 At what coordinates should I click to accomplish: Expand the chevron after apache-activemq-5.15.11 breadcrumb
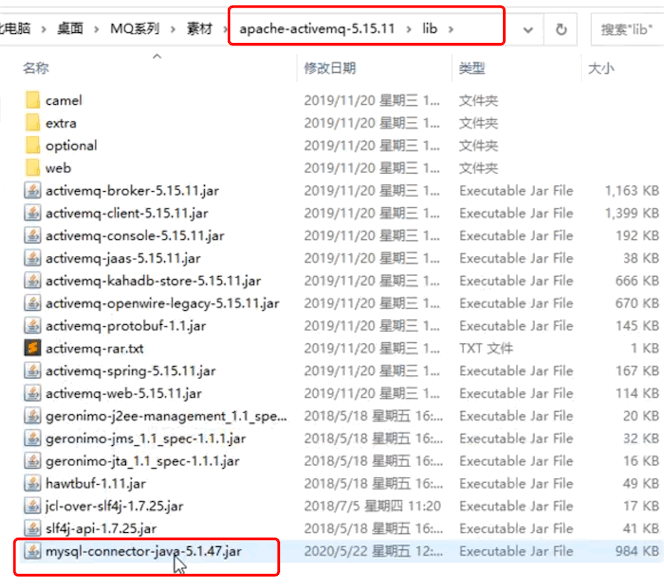[x=409, y=29]
